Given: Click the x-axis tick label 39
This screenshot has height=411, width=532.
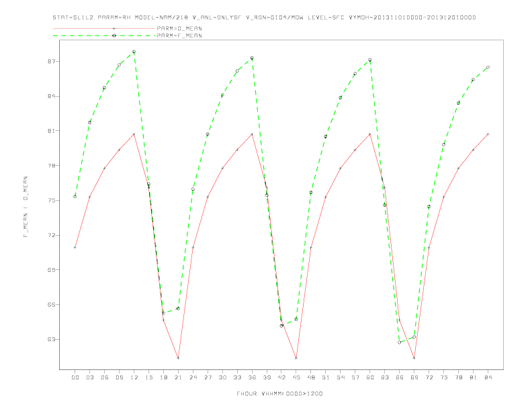Looking at the screenshot, I should pyautogui.click(x=267, y=377).
